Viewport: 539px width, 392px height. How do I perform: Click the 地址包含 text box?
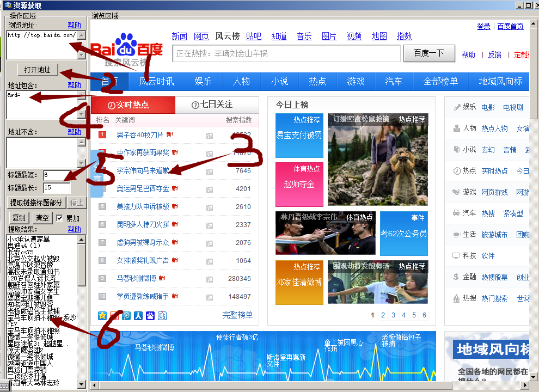pyautogui.click(x=42, y=105)
